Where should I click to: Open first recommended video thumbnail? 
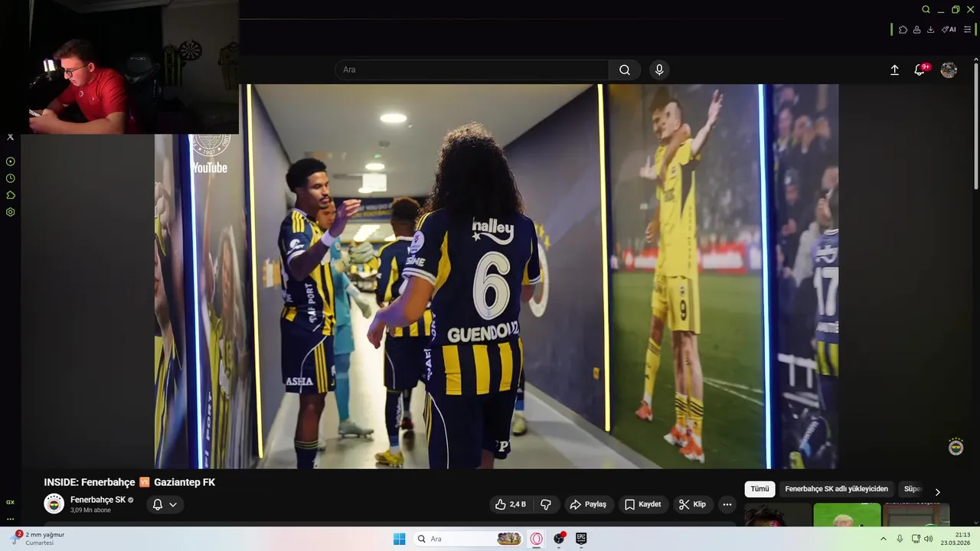778,515
